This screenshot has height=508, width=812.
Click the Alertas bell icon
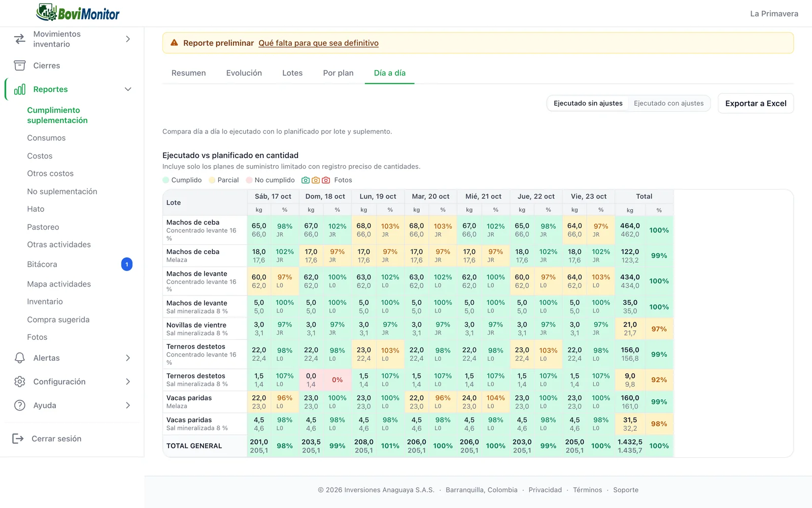20,358
